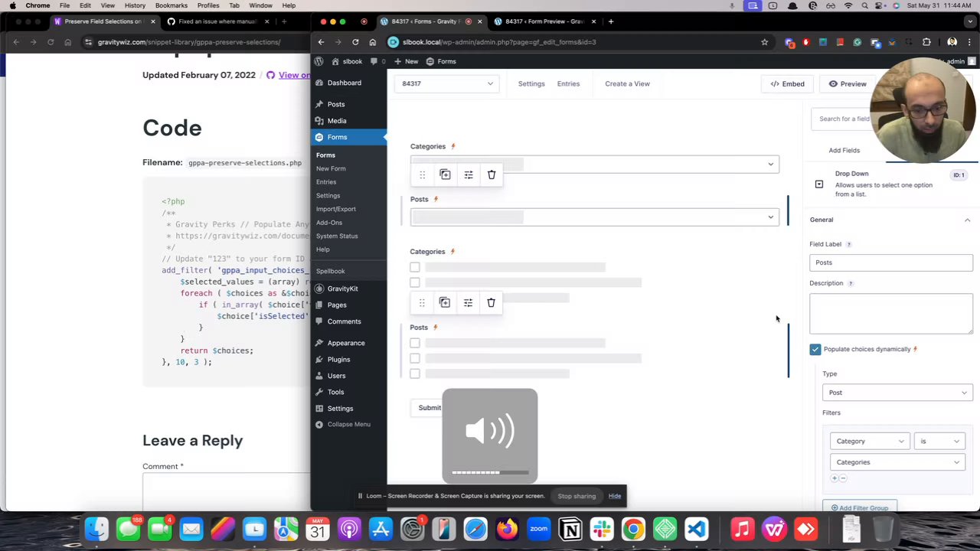The height and width of the screenshot is (551, 980).
Task: Open GravityKit menu in sidebar
Action: point(342,289)
